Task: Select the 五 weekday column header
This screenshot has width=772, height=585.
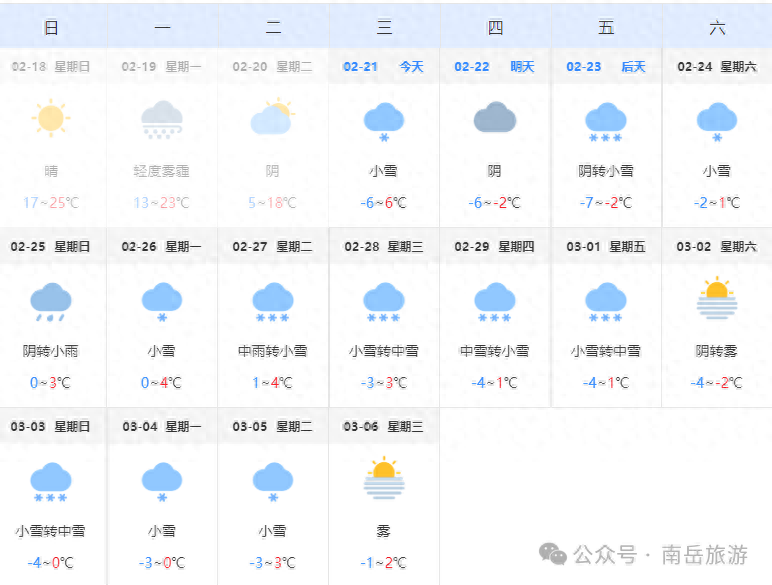Action: coord(607,27)
